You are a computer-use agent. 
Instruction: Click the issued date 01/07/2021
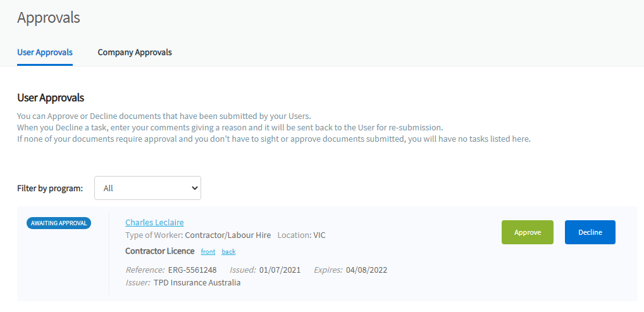coord(280,270)
